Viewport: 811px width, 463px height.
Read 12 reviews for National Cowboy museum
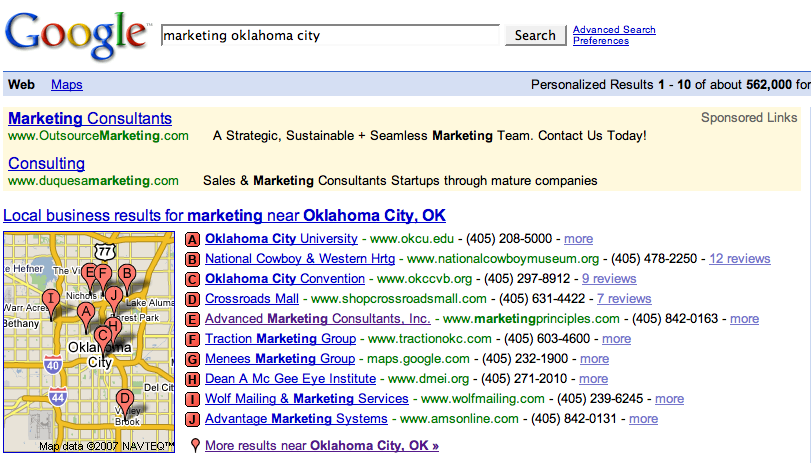740,259
